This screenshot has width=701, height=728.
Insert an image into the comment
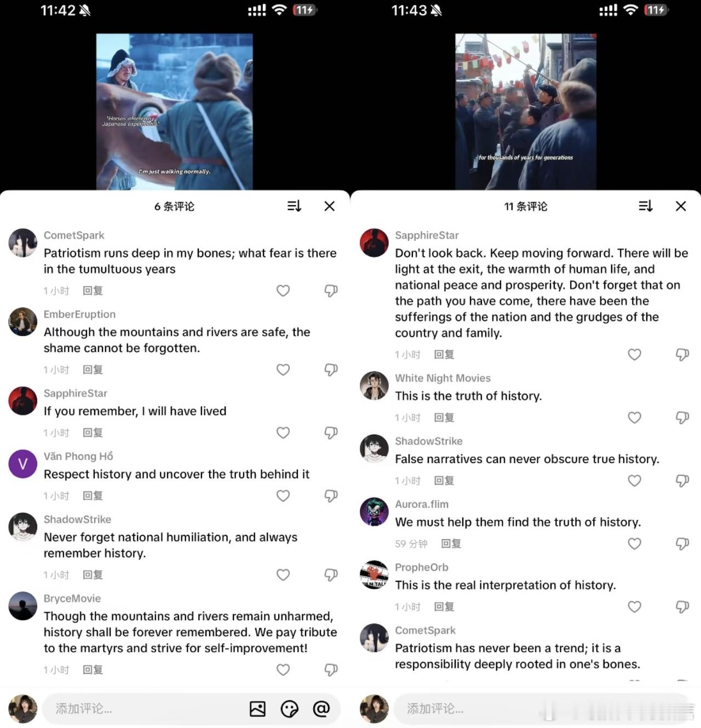click(x=257, y=709)
